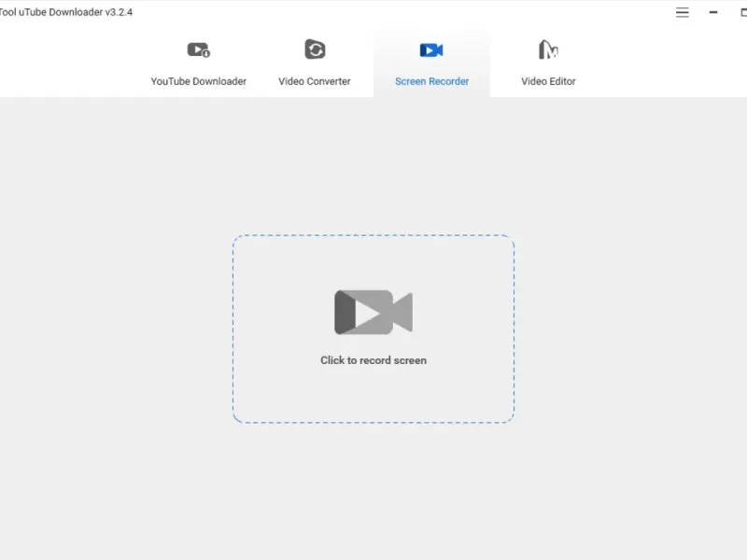This screenshot has width=747, height=560.
Task: Open the hamburger menu in title bar
Action: click(x=683, y=12)
